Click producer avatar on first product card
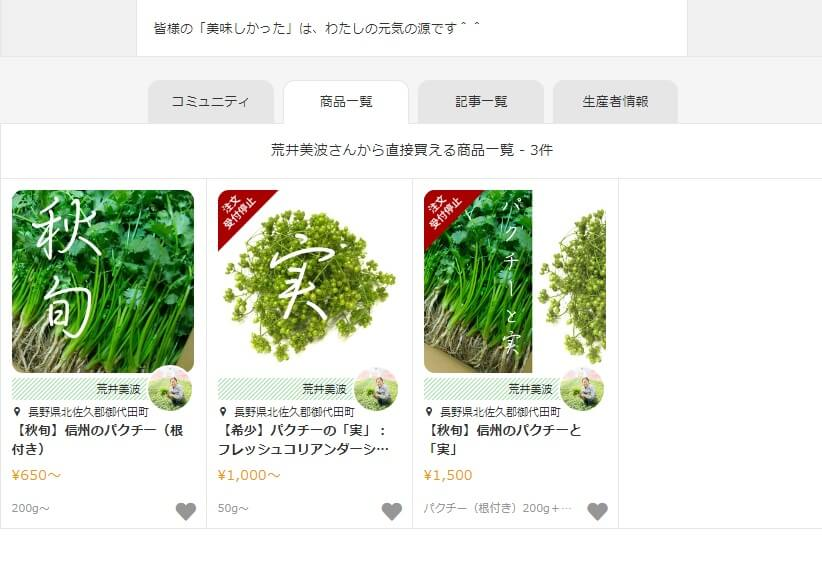 point(170,389)
